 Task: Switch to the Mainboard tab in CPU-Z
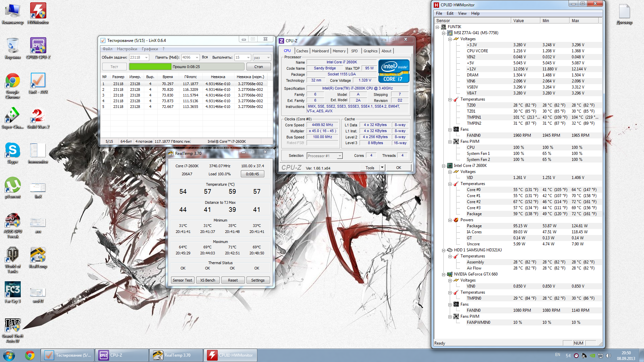[x=320, y=51]
